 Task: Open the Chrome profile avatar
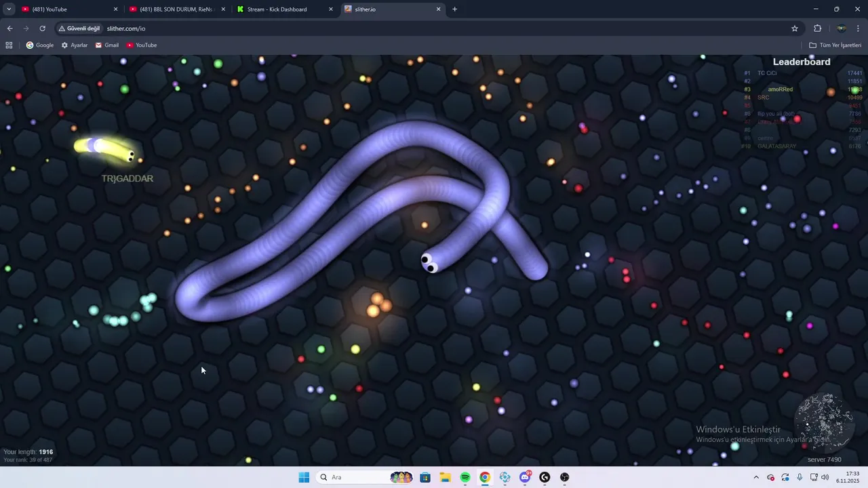click(841, 28)
